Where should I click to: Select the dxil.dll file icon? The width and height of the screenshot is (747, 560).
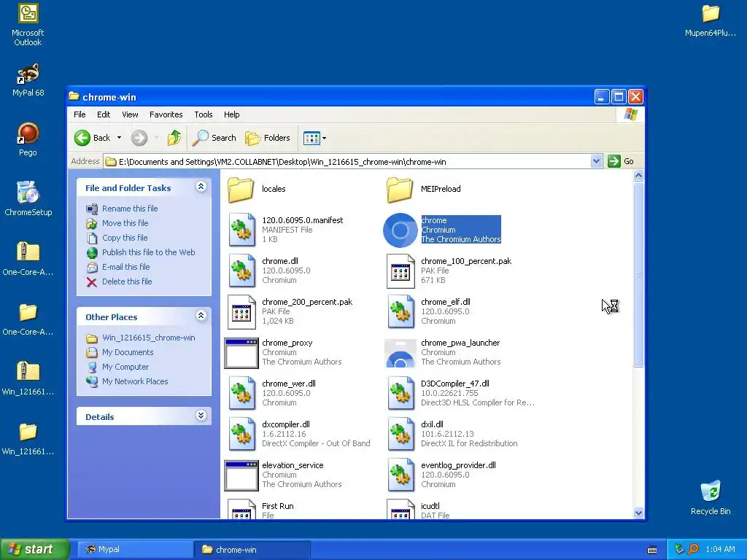point(400,435)
